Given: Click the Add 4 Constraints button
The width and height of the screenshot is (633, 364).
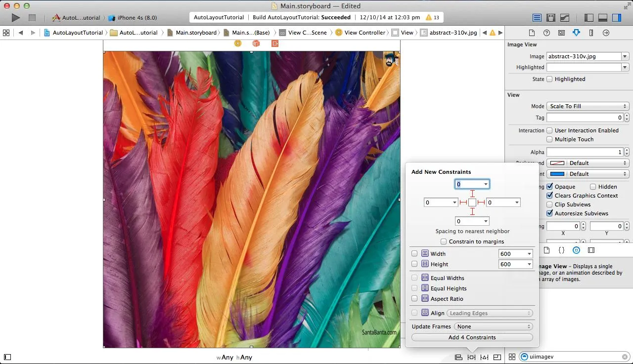Looking at the screenshot, I should tap(472, 337).
